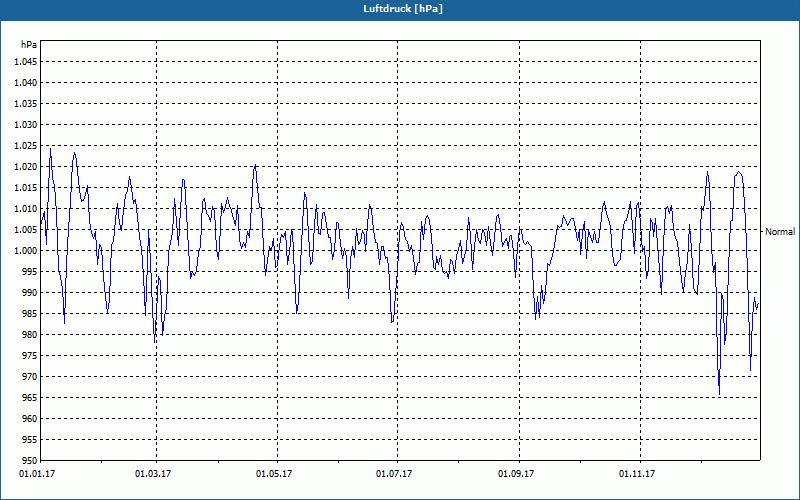Image resolution: width=800 pixels, height=500 pixels.
Task: Click the 950 y-axis label
Action: 30,461
